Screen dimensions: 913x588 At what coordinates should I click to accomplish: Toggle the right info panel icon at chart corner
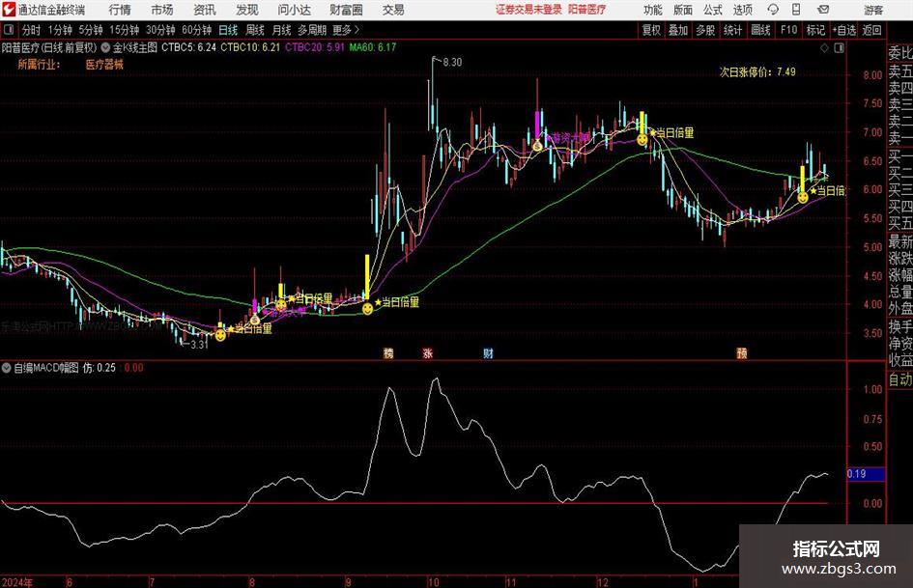(839, 48)
